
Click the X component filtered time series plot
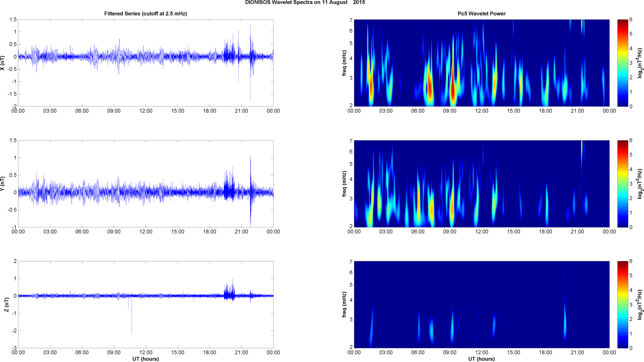coord(146,63)
